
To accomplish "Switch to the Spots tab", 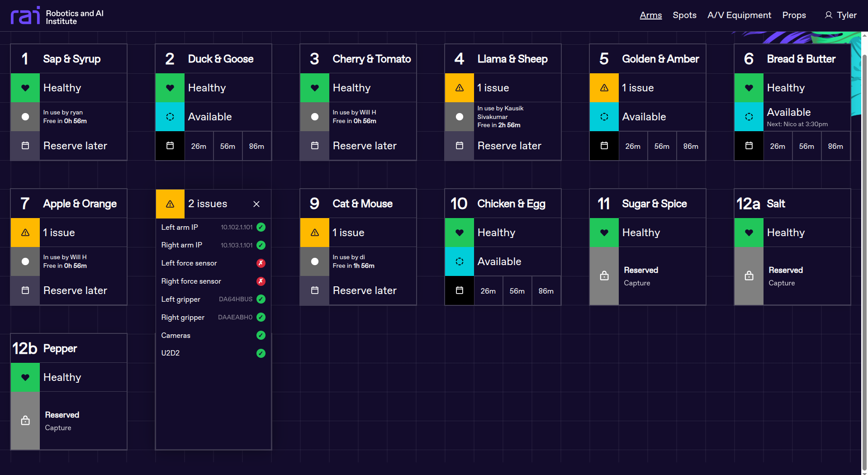I will [x=684, y=15].
